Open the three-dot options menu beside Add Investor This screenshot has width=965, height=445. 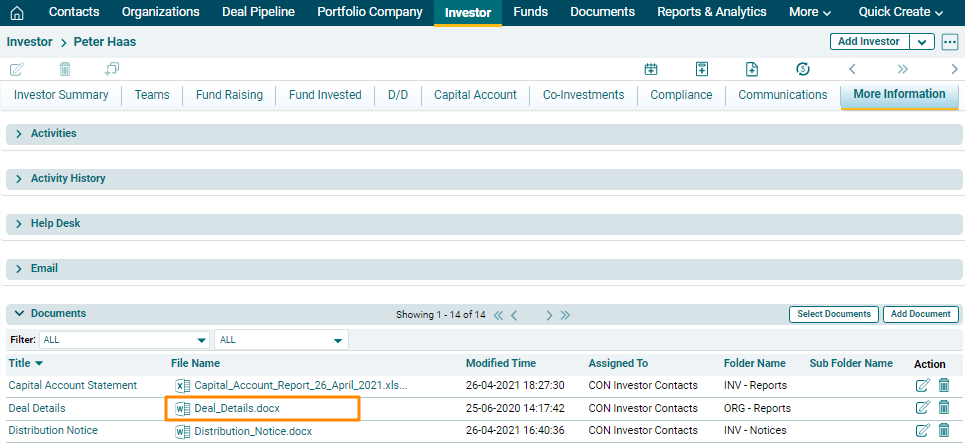(949, 42)
